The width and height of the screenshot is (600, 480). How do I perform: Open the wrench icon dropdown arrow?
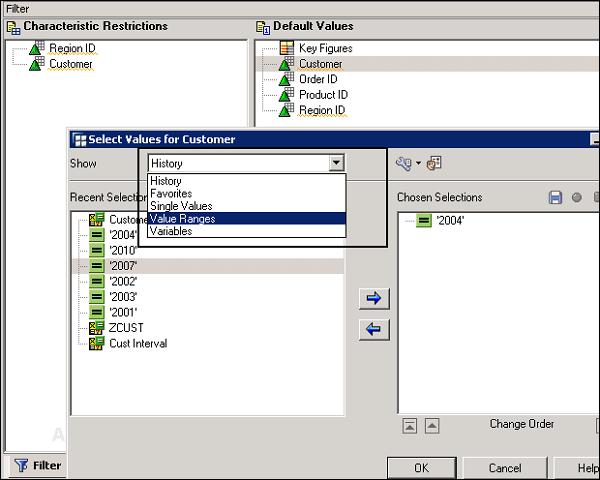[x=418, y=163]
